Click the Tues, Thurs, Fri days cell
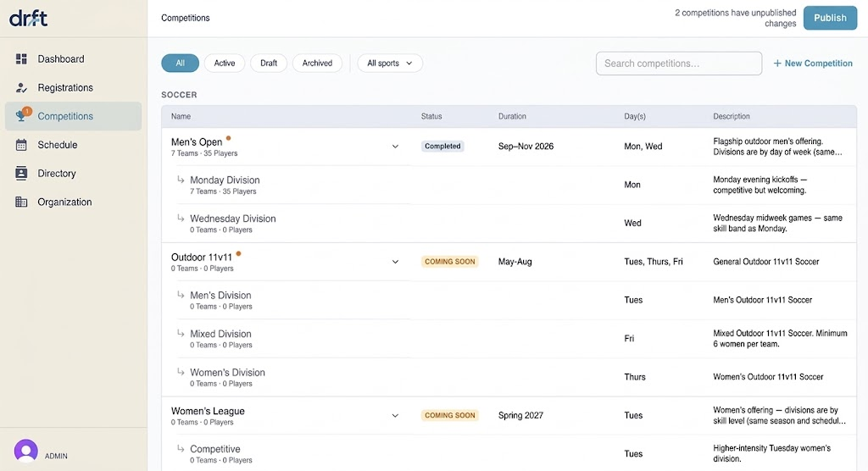The width and height of the screenshot is (868, 471). click(x=654, y=261)
